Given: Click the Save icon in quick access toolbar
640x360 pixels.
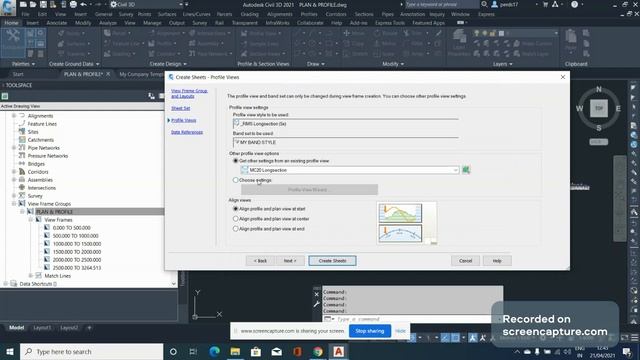Looking at the screenshot, I should 43,4.
